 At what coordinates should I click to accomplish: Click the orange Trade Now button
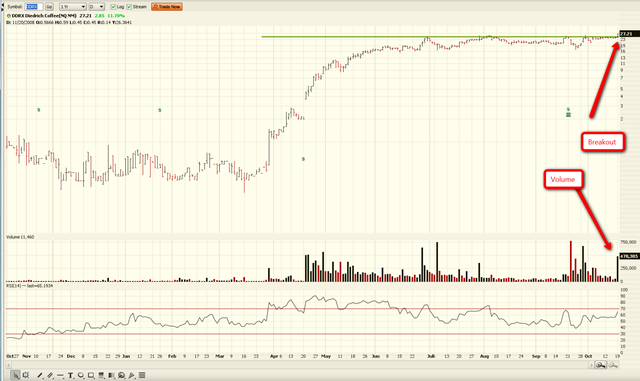click(x=167, y=7)
